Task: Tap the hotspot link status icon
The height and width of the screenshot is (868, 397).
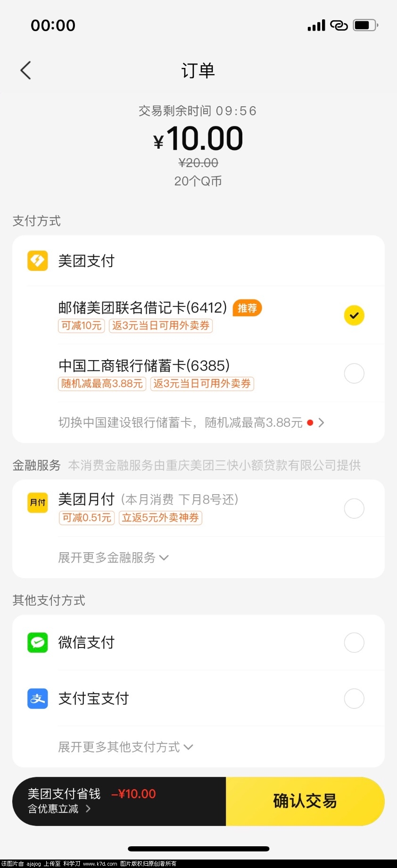Action: [339, 25]
